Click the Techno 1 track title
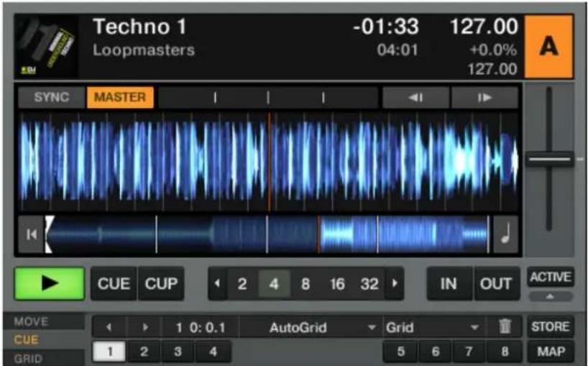This screenshot has height=366, width=588. point(139,27)
